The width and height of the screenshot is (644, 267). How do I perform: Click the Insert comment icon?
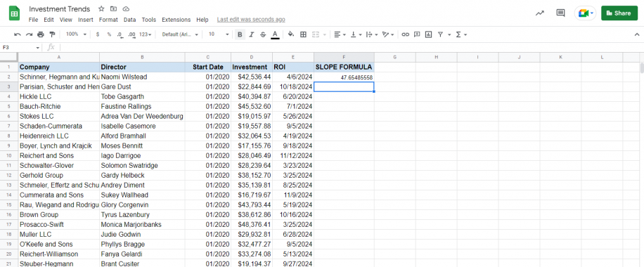point(417,34)
